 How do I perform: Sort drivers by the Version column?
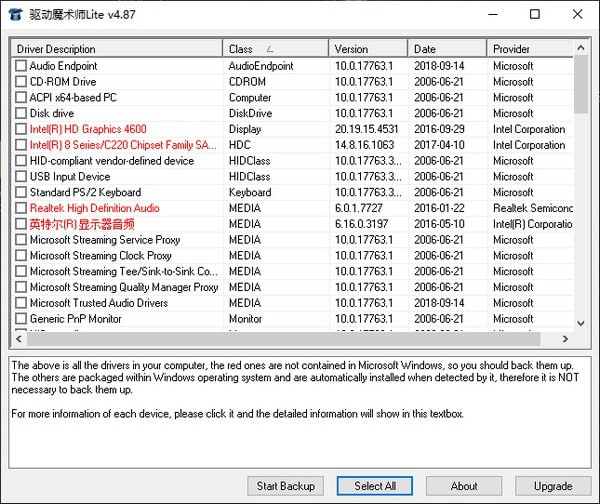coord(367,49)
